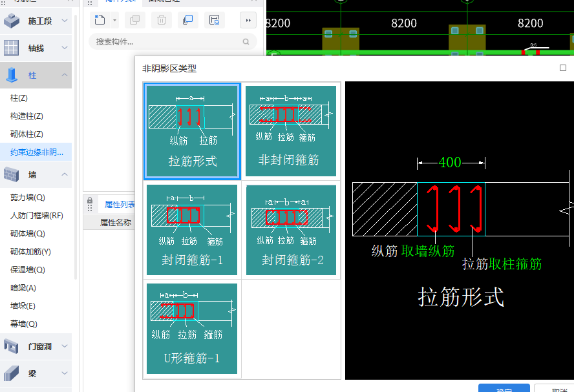The image size is (574, 392).
Task: Click the search component input field
Action: 173,42
